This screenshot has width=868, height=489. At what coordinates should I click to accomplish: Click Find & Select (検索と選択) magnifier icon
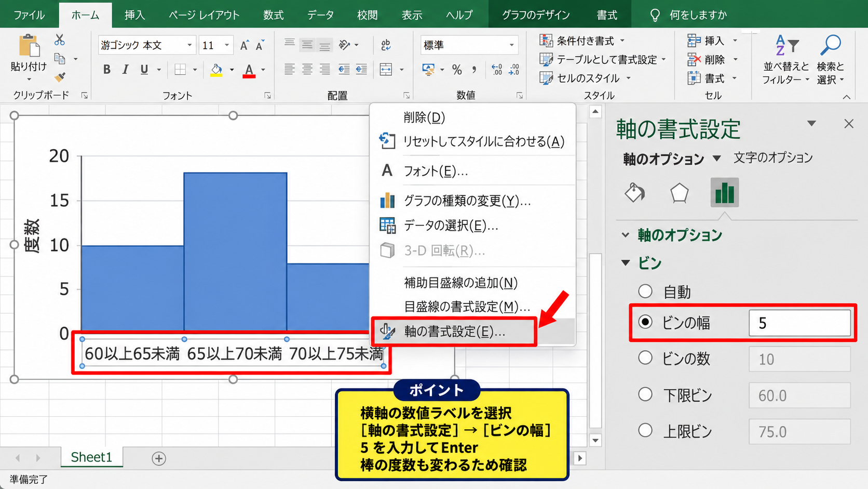pos(831,46)
